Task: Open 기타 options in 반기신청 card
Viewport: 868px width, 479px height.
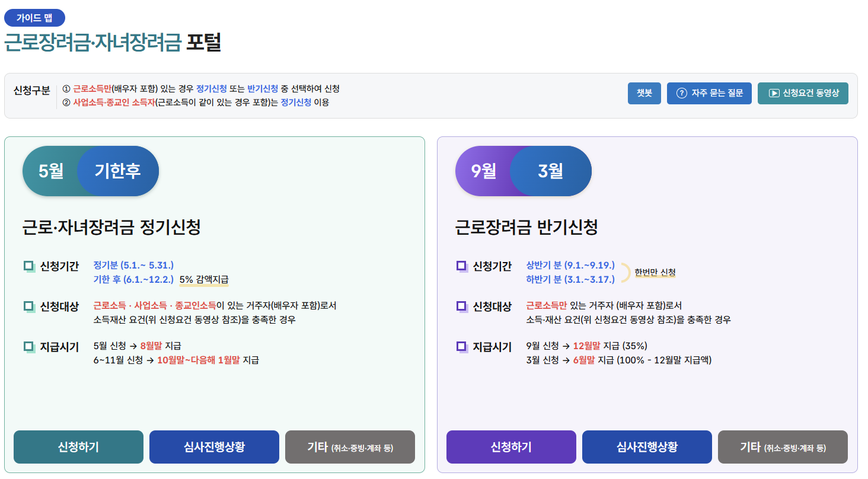Action: [783, 447]
